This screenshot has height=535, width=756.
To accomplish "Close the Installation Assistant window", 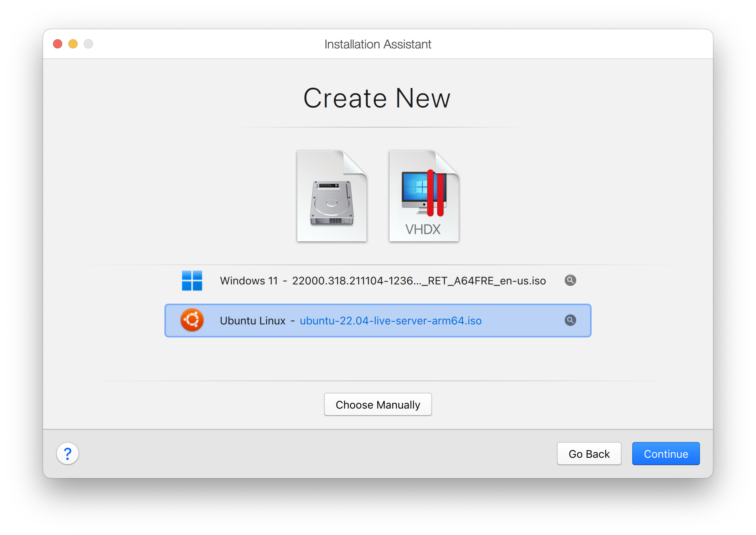I will click(58, 44).
